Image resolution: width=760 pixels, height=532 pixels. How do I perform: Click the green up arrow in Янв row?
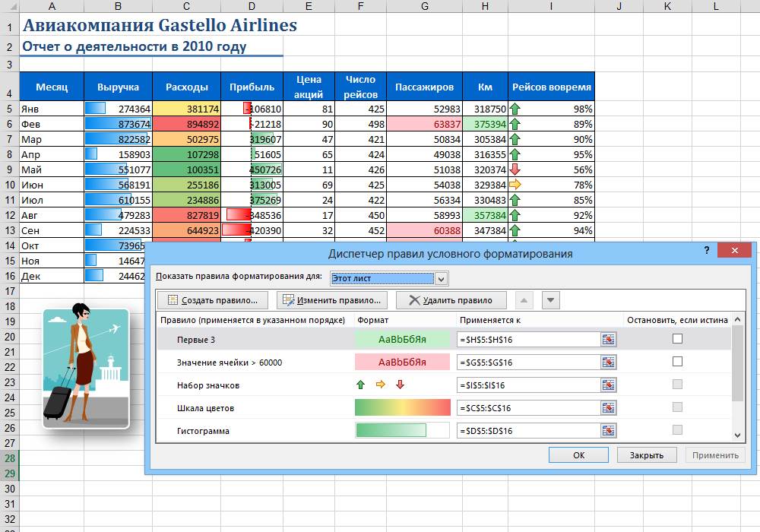(x=515, y=109)
